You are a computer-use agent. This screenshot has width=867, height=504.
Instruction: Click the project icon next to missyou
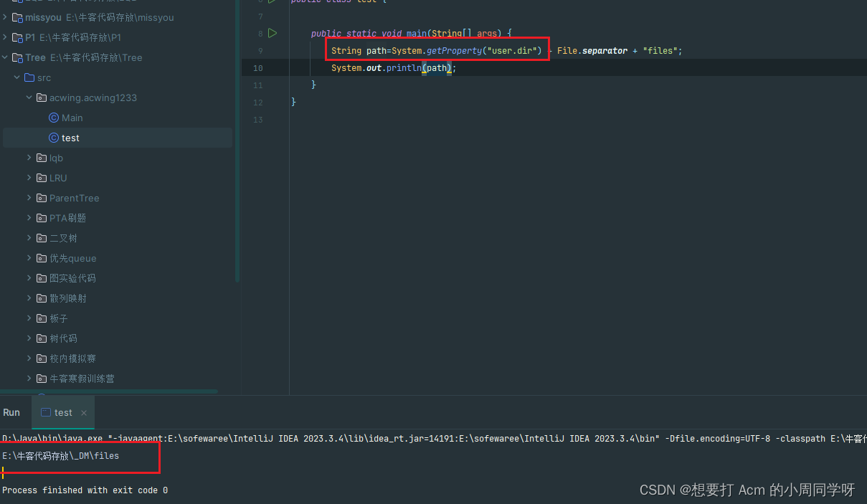pyautogui.click(x=16, y=17)
